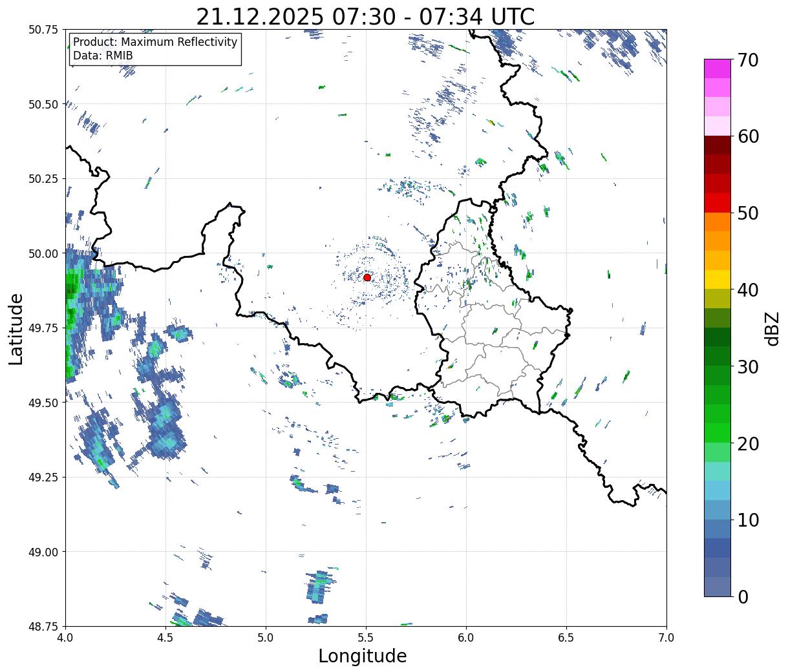Click the plot title showing 21.12.2025 07:30 - 07:34 UTC

coord(365,16)
